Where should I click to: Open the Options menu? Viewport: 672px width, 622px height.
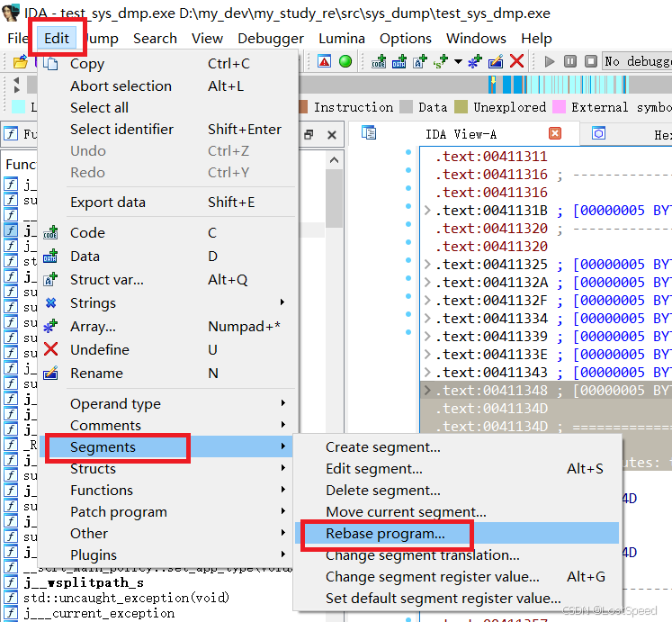pos(406,38)
